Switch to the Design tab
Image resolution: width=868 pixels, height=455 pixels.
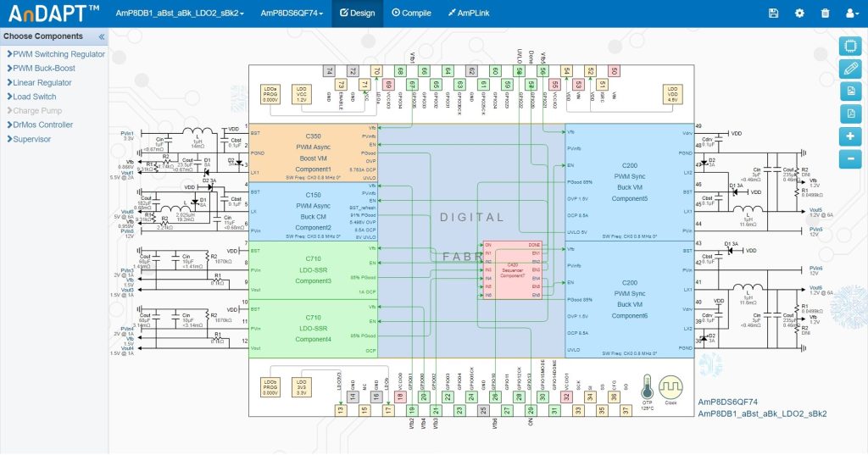tap(358, 14)
